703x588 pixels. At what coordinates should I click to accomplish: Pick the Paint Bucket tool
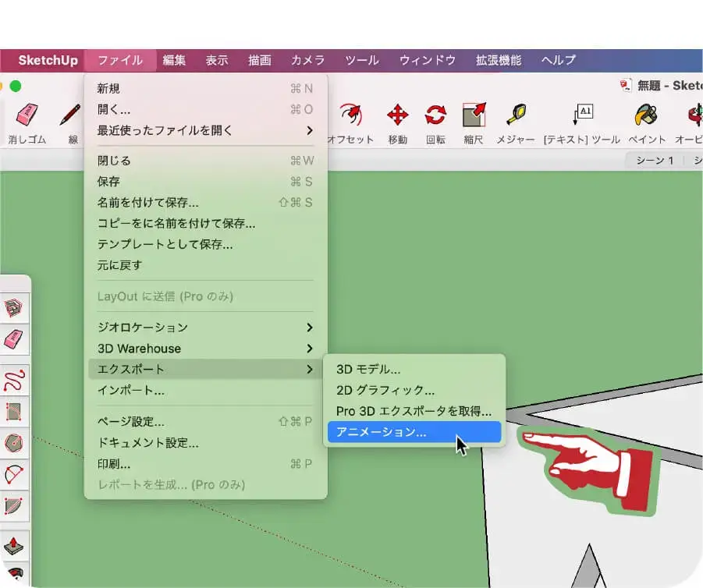click(x=647, y=115)
